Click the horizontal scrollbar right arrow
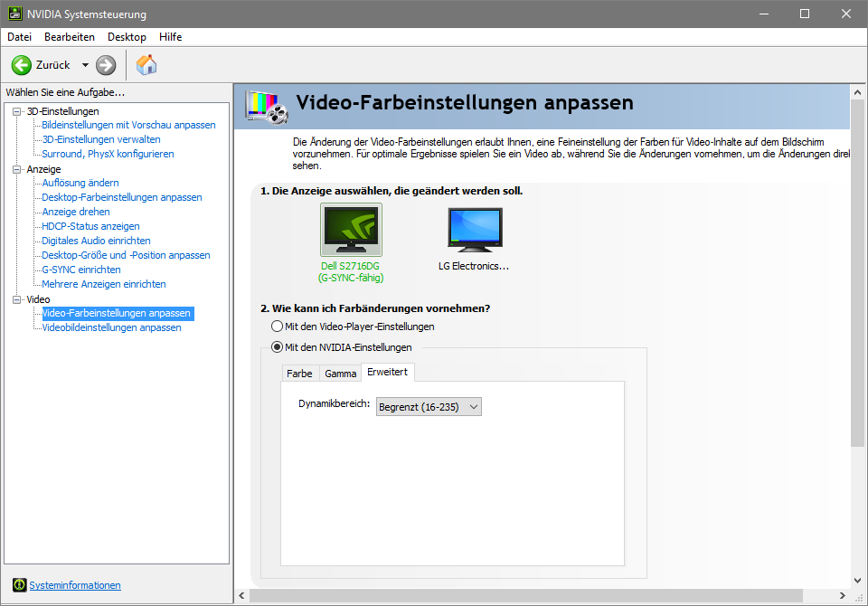The height and width of the screenshot is (606, 868). (842, 595)
